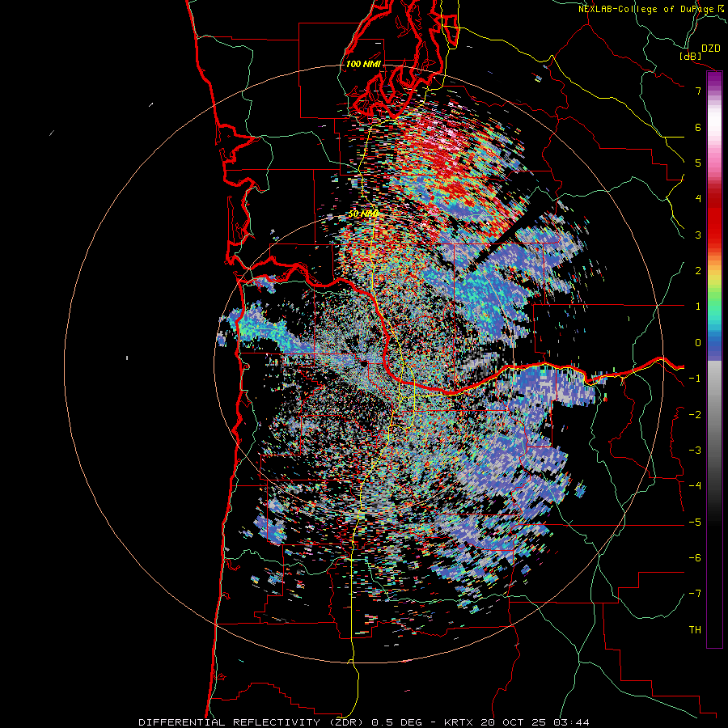The image size is (728, 728).
Task: Click the TH threshold label on colorbar
Action: 695,630
